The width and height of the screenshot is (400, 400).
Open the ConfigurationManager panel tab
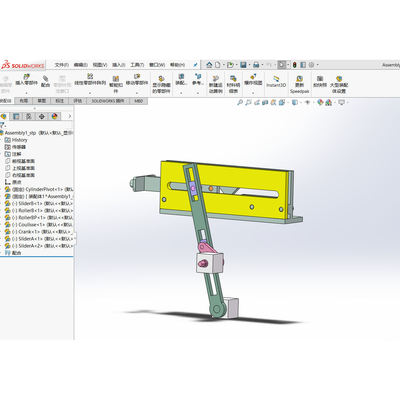(x=29, y=116)
